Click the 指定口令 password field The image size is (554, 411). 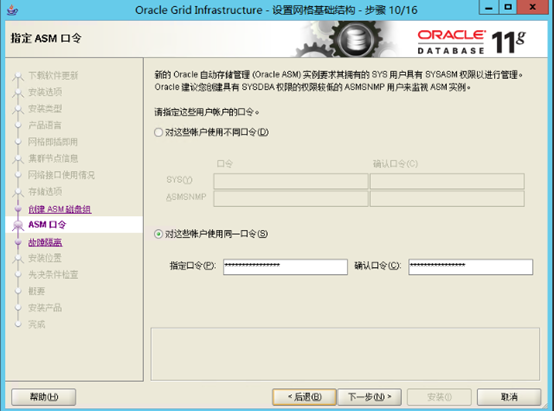coord(285,266)
